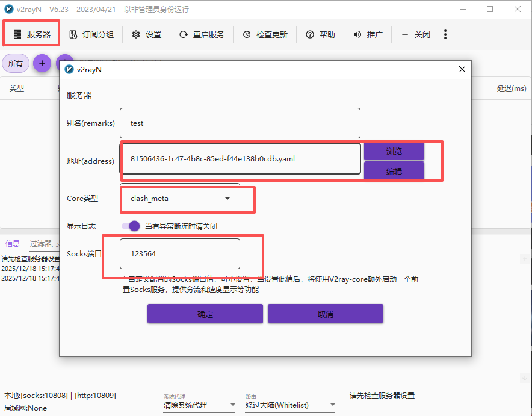Viewport: 532px width, 416px height.
Task: Select the 所有 group chip
Action: [16, 63]
